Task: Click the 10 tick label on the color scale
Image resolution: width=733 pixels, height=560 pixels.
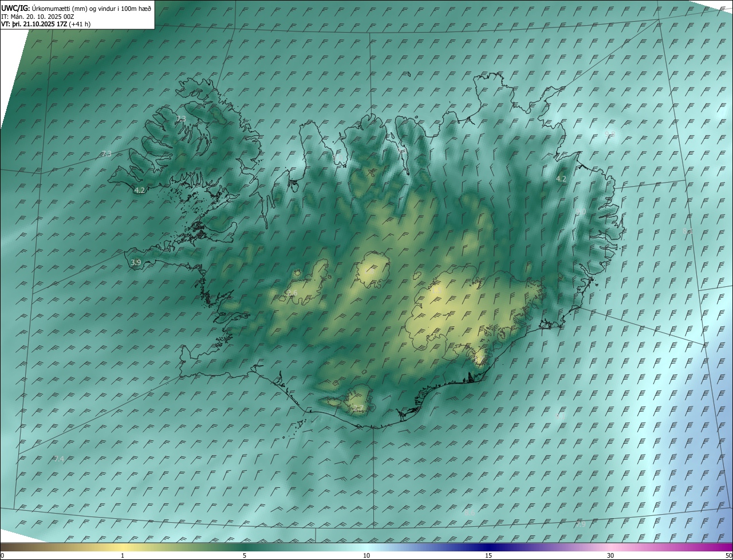Action: [366, 556]
